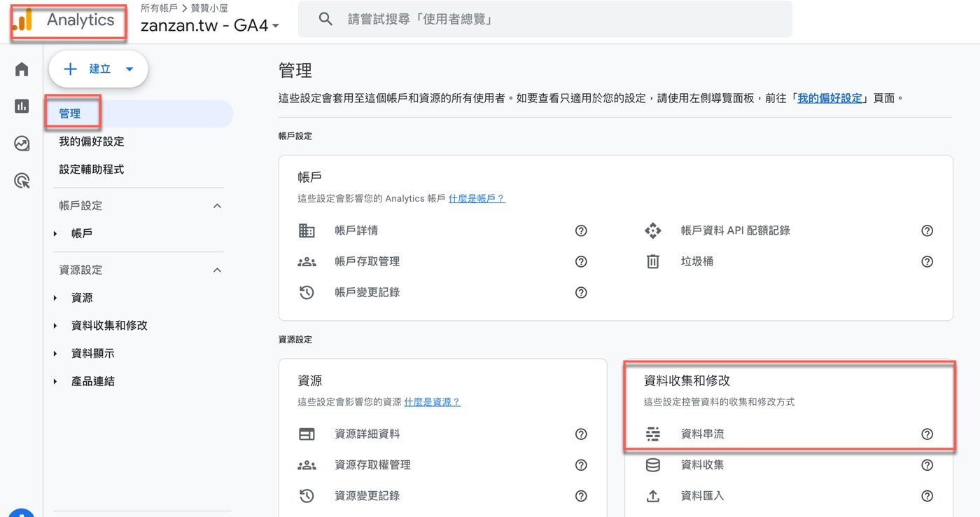The height and width of the screenshot is (517, 980).
Task: Collapse the 帳戶設定 sidebar section
Action: [217, 206]
